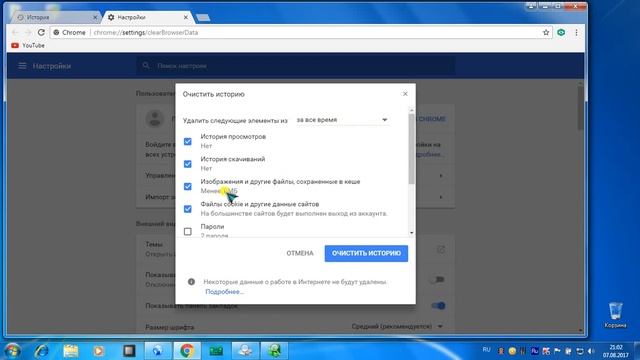Uncheck cookies and site data checkbox

(x=188, y=209)
